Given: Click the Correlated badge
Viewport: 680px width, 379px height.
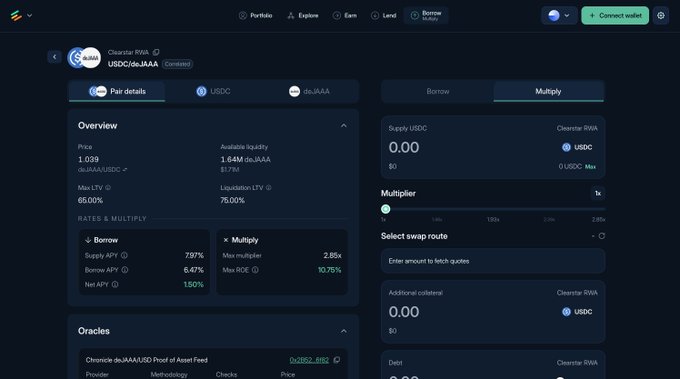Looking at the screenshot, I should click(177, 64).
